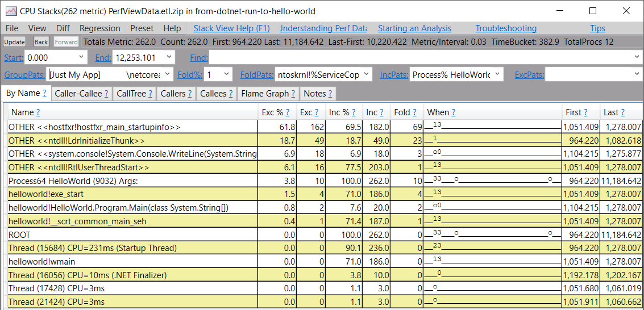This screenshot has width=644, height=310.
Task: Focus the Start time field
Action: [x=50, y=58]
